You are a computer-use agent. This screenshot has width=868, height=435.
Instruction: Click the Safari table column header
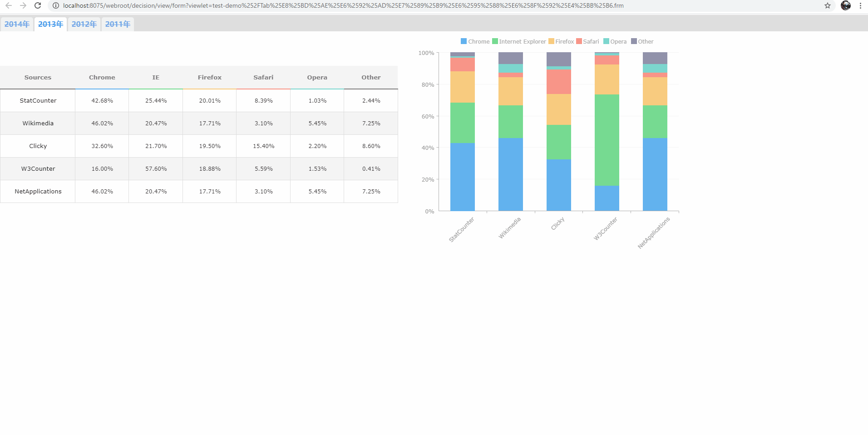point(263,78)
